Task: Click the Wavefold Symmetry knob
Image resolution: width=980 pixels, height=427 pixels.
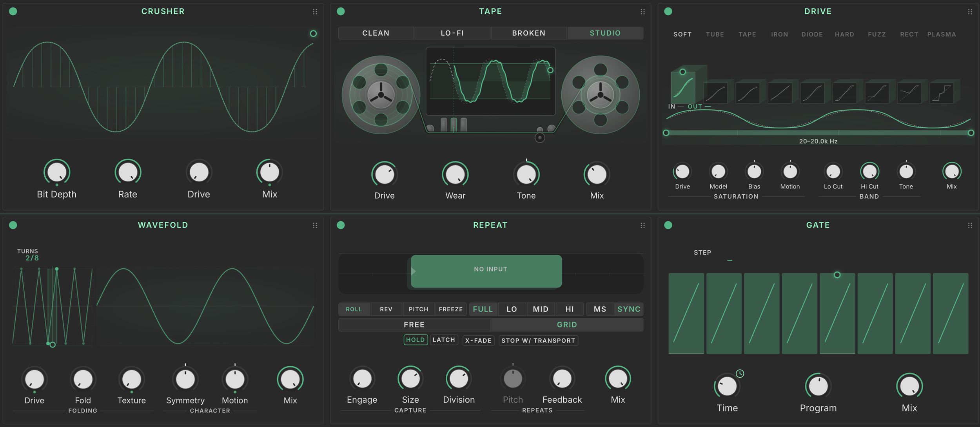Action: (x=185, y=379)
